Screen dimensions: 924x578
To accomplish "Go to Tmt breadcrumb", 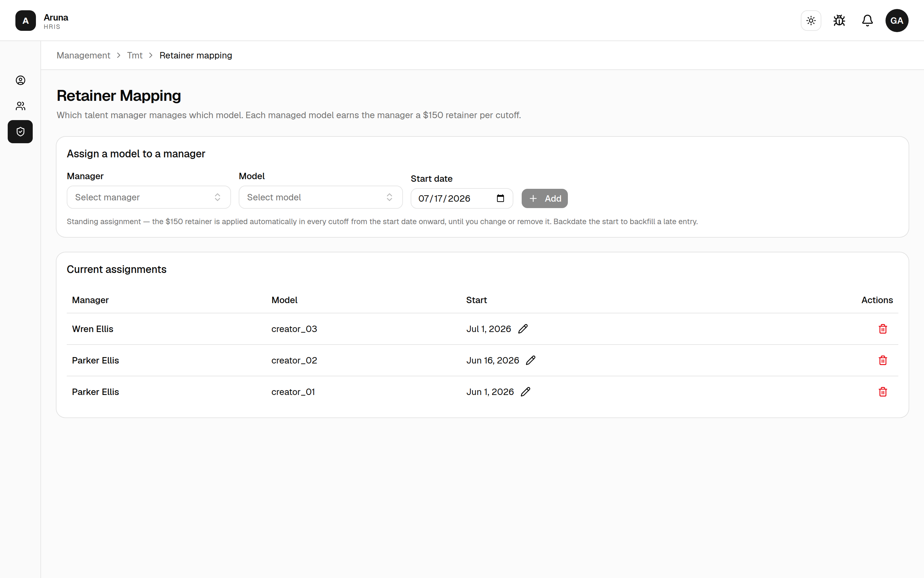I will (135, 56).
